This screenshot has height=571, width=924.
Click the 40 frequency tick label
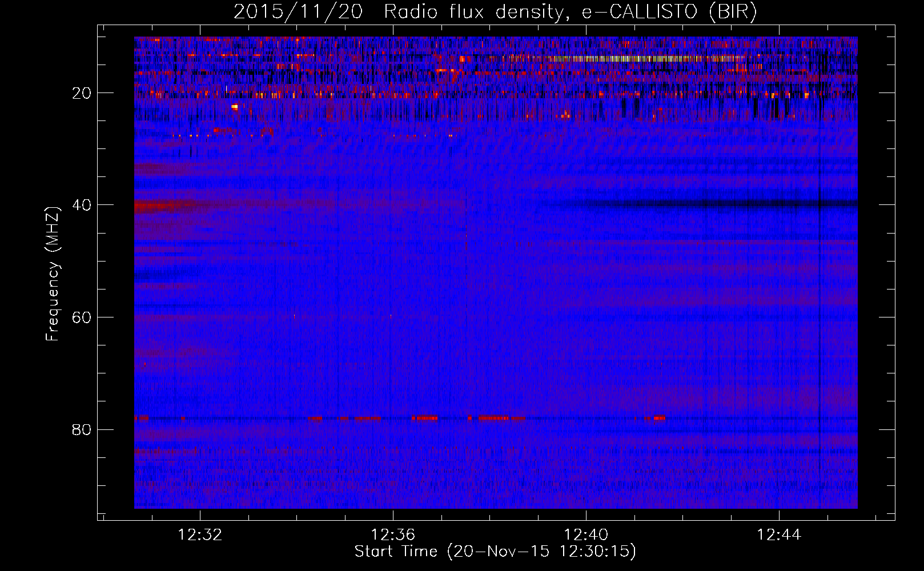[x=82, y=205]
